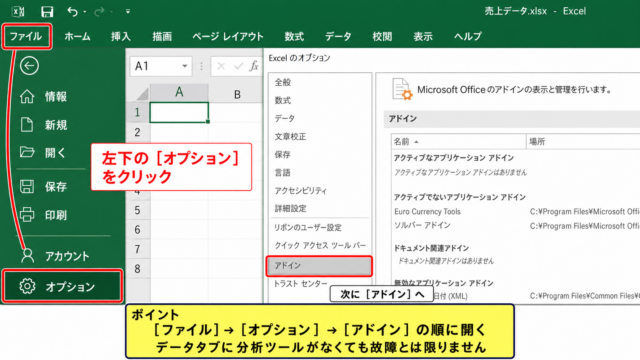Select 新規 in backstage menu
640x360 pixels.
tap(56, 125)
